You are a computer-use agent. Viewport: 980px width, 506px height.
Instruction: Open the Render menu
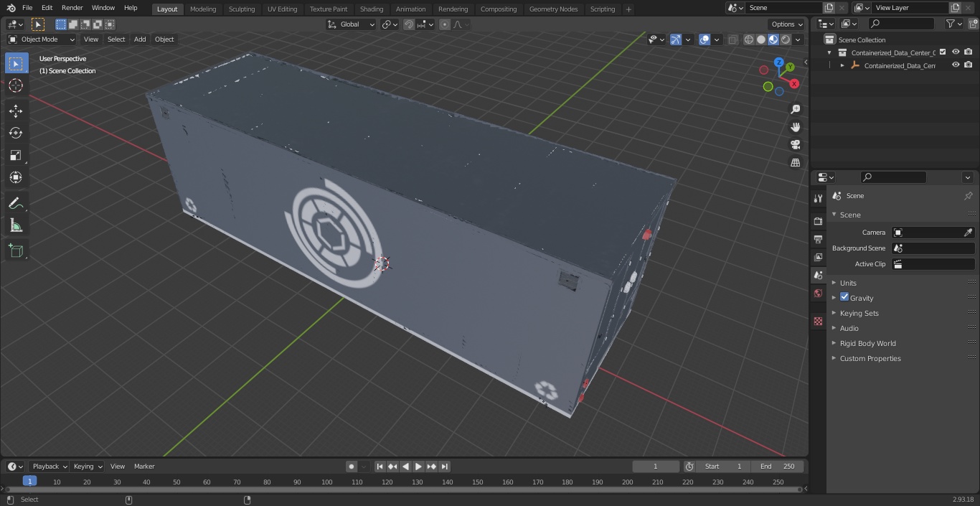coord(72,8)
